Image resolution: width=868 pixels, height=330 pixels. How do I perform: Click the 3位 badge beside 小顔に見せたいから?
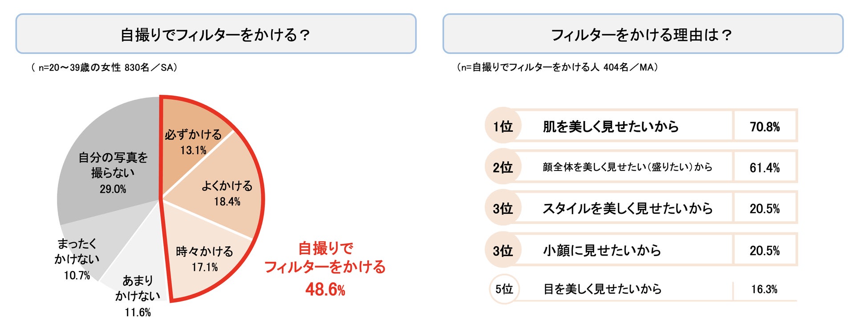503,250
